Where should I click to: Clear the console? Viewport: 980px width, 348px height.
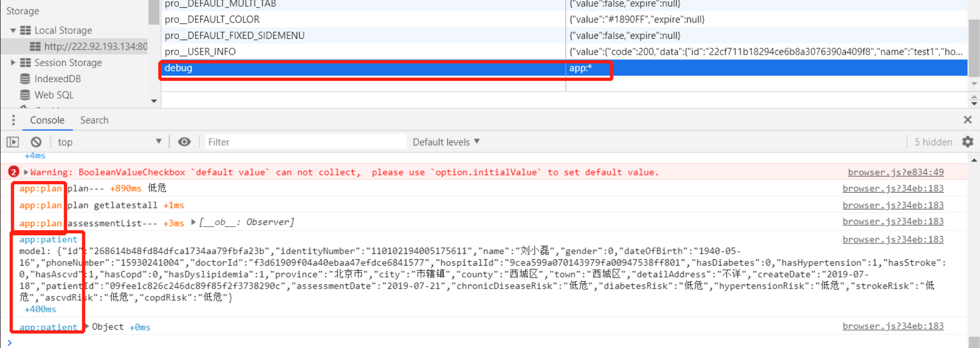pos(36,142)
